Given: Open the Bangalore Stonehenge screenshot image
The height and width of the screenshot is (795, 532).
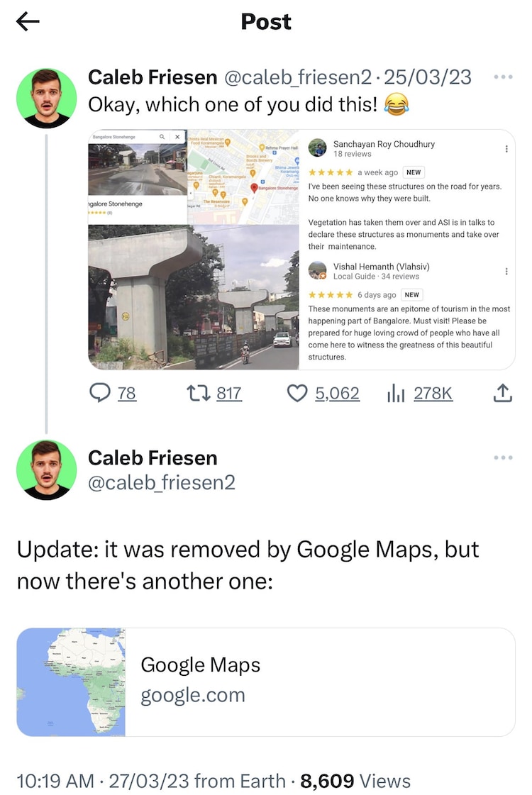Looking at the screenshot, I should point(301,250).
